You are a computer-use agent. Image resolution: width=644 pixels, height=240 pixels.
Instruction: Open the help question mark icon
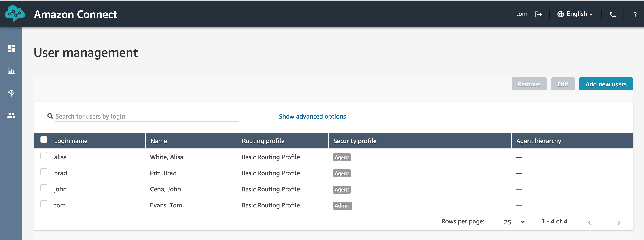click(635, 15)
